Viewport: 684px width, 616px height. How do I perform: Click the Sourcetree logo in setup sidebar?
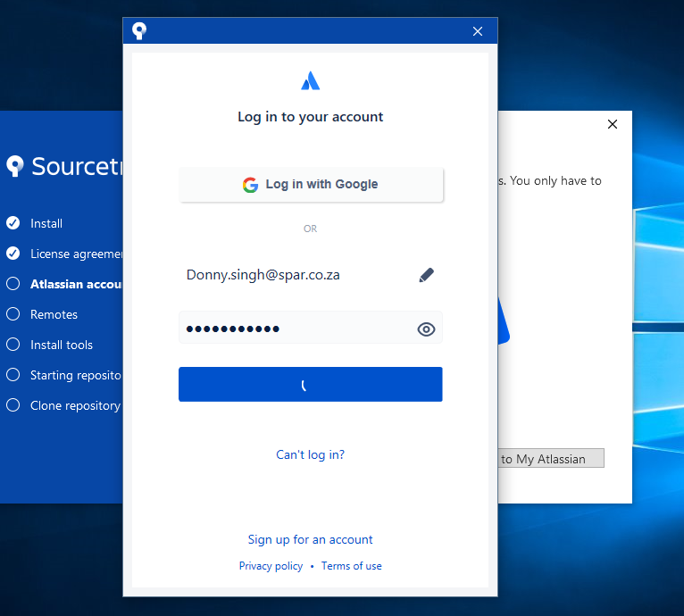pyautogui.click(x=15, y=166)
